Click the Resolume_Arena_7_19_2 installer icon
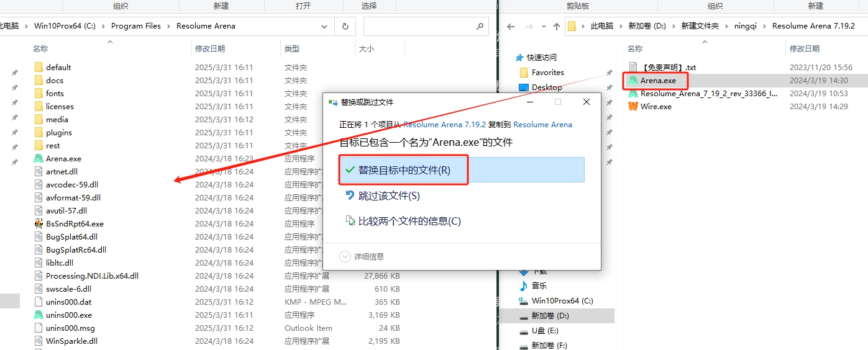 pyautogui.click(x=633, y=93)
